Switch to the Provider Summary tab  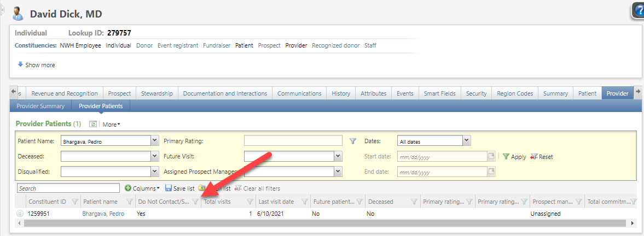point(40,106)
